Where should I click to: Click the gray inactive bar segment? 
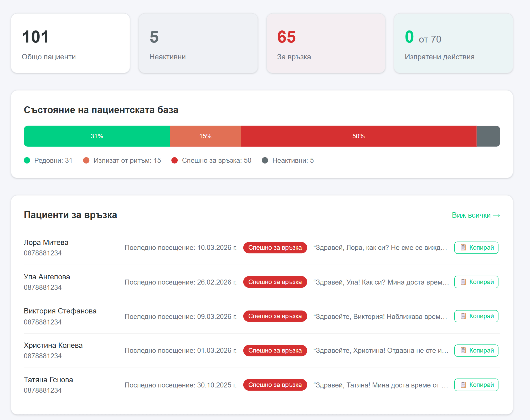488,136
